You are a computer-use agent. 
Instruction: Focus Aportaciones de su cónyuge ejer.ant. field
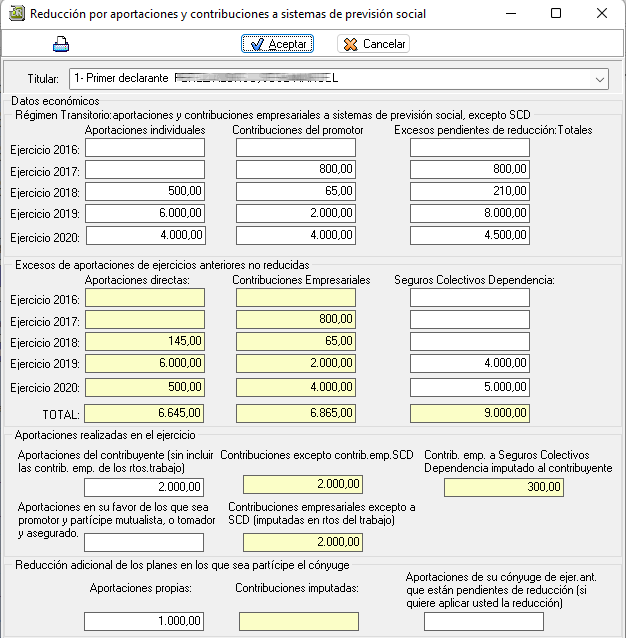(484, 621)
